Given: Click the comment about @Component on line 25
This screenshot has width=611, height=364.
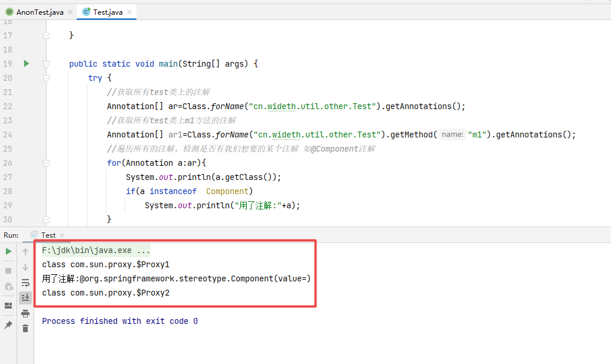Looking at the screenshot, I should 241,149.
